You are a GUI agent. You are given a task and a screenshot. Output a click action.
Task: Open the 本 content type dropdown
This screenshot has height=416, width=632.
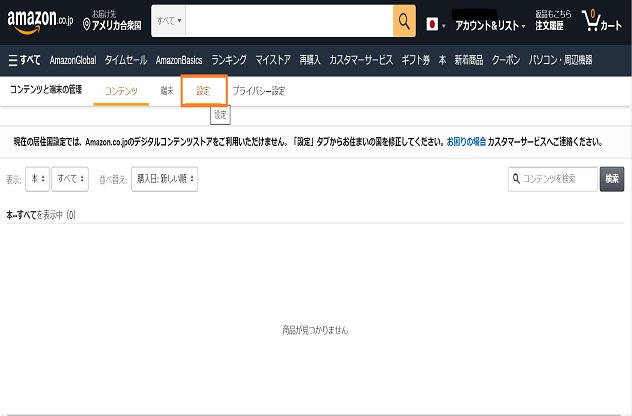point(37,179)
